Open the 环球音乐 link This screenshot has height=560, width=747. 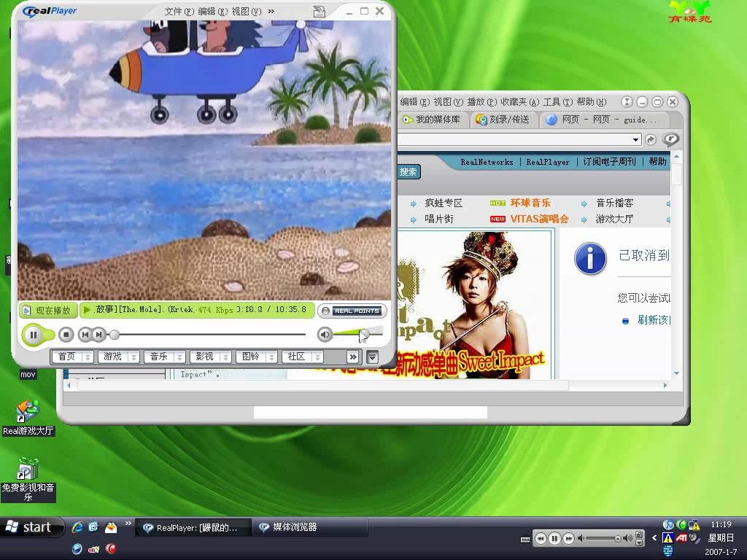pyautogui.click(x=530, y=203)
